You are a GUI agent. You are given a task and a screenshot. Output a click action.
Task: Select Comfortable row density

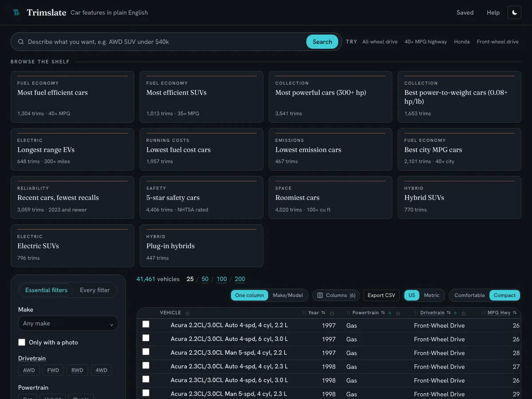tap(469, 295)
